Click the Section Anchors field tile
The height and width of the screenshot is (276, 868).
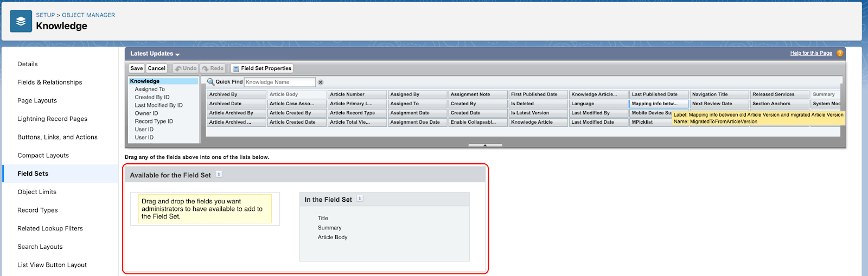780,104
